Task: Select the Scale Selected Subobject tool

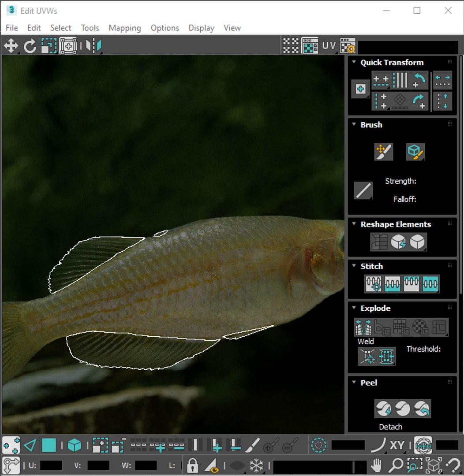Action: [49, 46]
